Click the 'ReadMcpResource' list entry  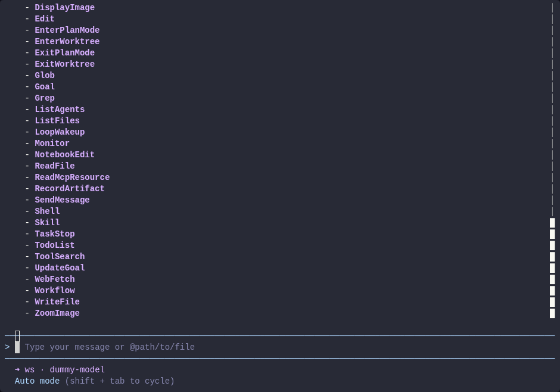tap(72, 177)
